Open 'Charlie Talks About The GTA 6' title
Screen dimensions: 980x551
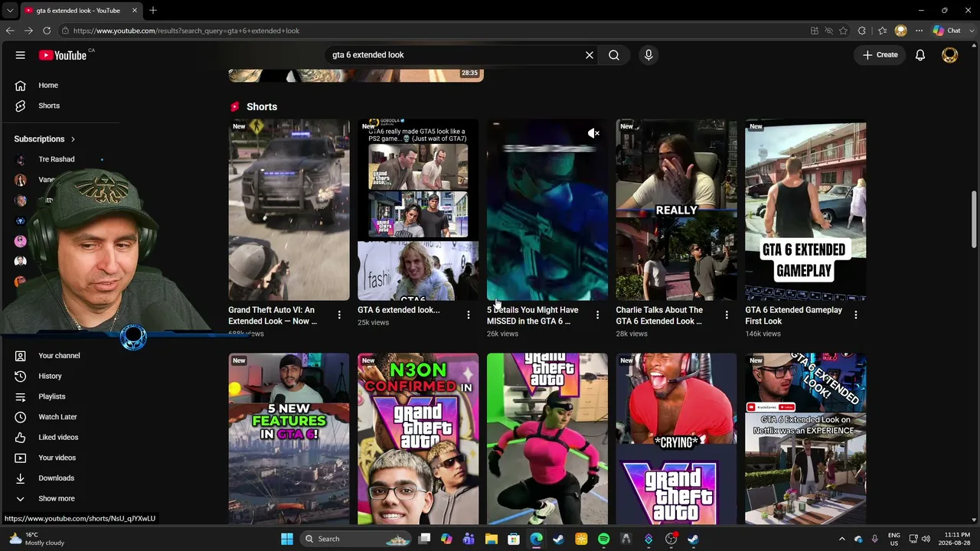click(659, 315)
